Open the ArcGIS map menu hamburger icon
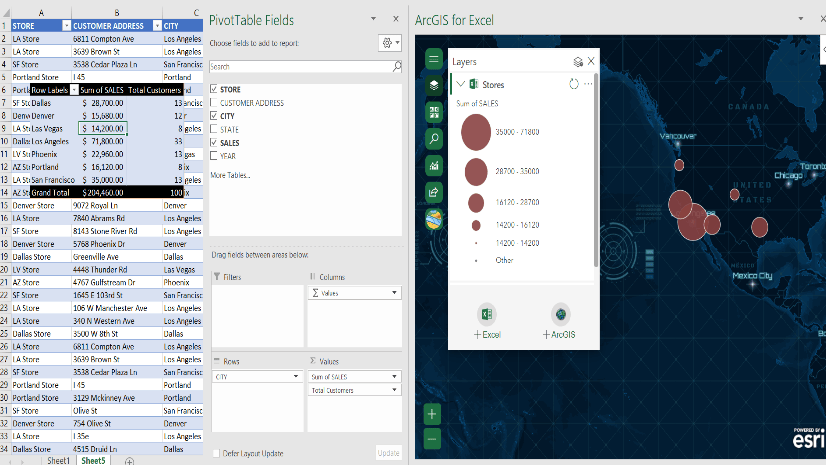This screenshot has width=826, height=465. 434,59
